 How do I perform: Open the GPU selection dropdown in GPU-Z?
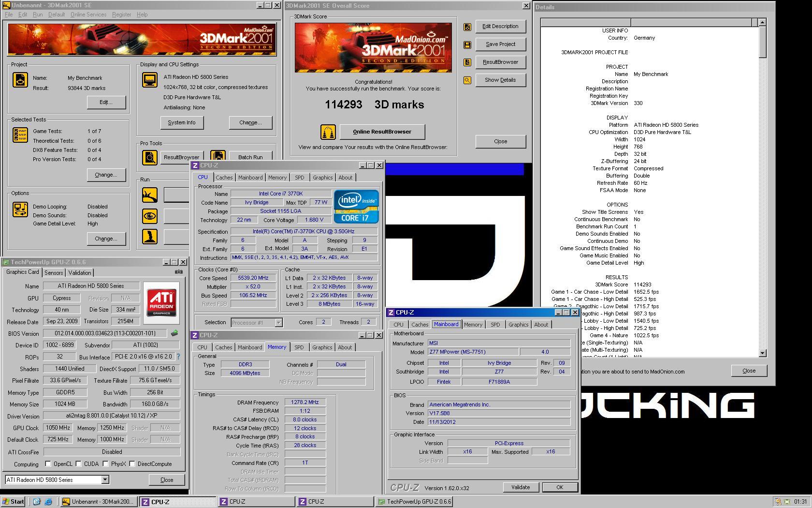[105, 479]
